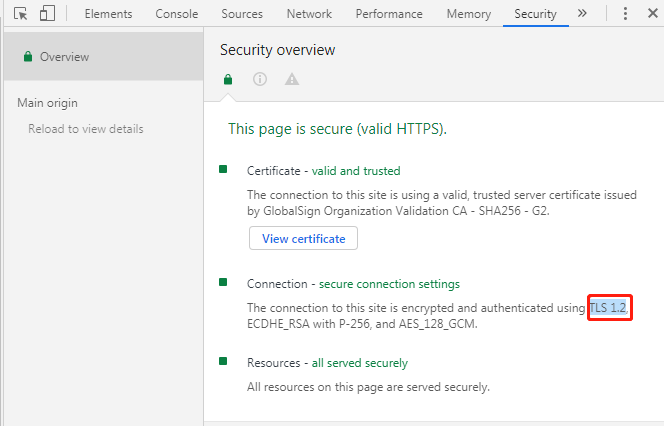Image resolution: width=664 pixels, height=426 pixels.
Task: Go to the Performance tab
Action: pos(389,14)
